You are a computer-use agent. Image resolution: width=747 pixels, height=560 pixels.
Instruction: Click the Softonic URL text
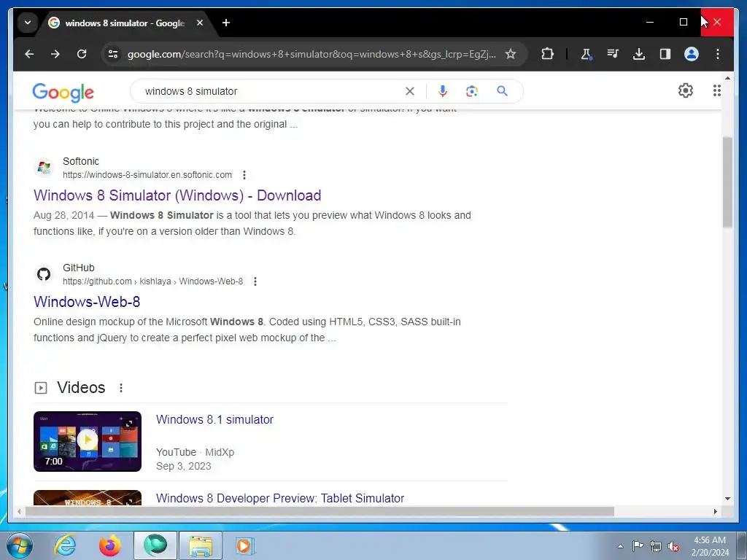tap(147, 175)
